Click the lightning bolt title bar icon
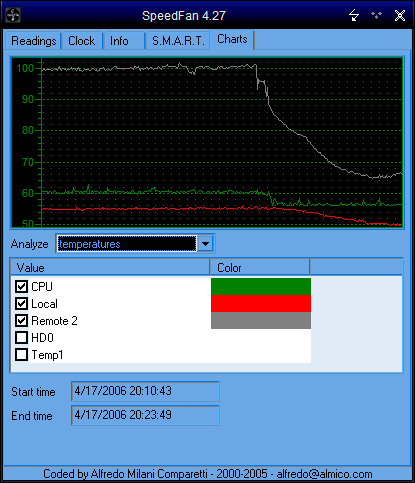The image size is (415, 483). [354, 15]
